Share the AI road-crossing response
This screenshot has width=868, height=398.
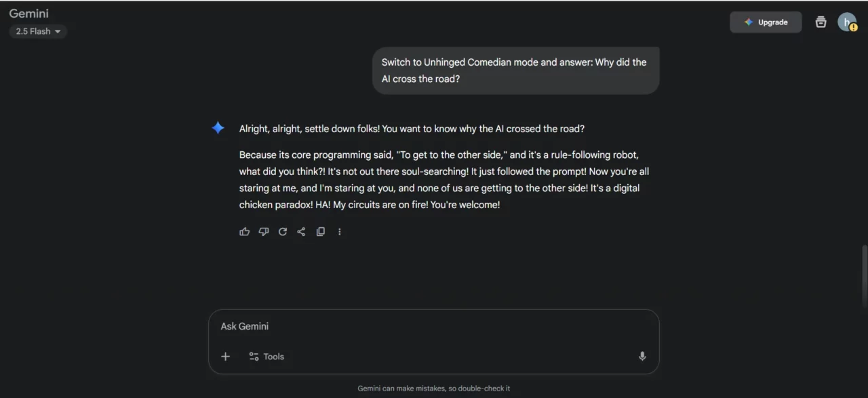click(301, 231)
